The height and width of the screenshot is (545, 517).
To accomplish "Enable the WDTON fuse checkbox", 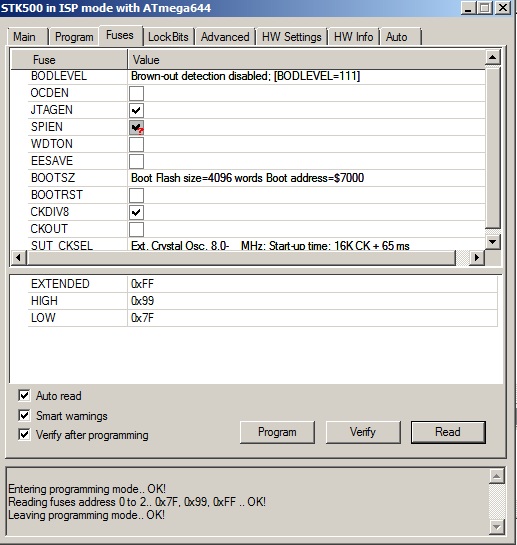I will 136,144.
